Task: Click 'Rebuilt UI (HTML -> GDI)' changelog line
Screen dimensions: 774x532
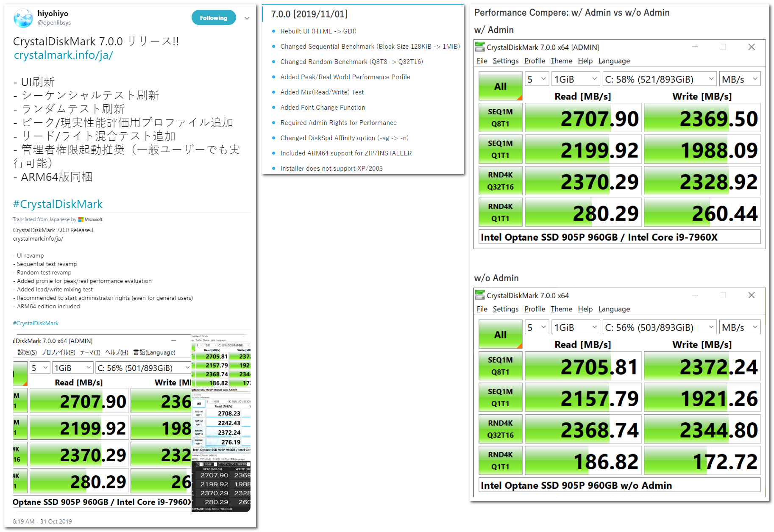Action: pyautogui.click(x=318, y=31)
